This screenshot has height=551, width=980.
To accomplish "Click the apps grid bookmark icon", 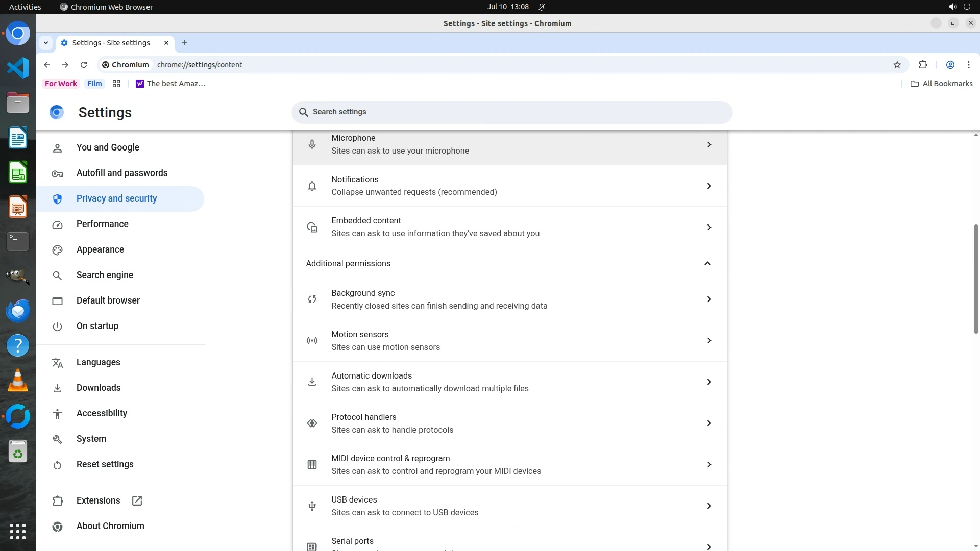I will [x=116, y=84].
